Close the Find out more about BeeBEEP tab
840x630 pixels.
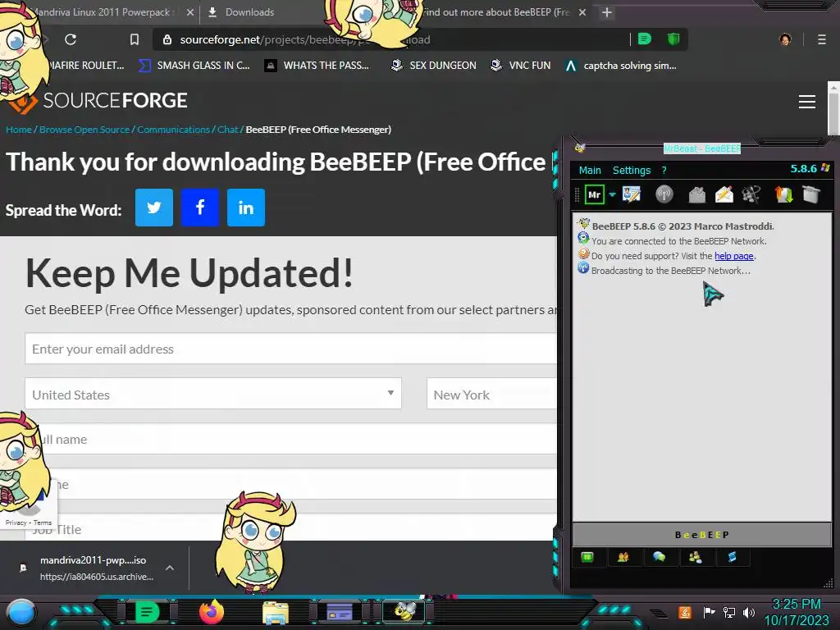tap(582, 11)
